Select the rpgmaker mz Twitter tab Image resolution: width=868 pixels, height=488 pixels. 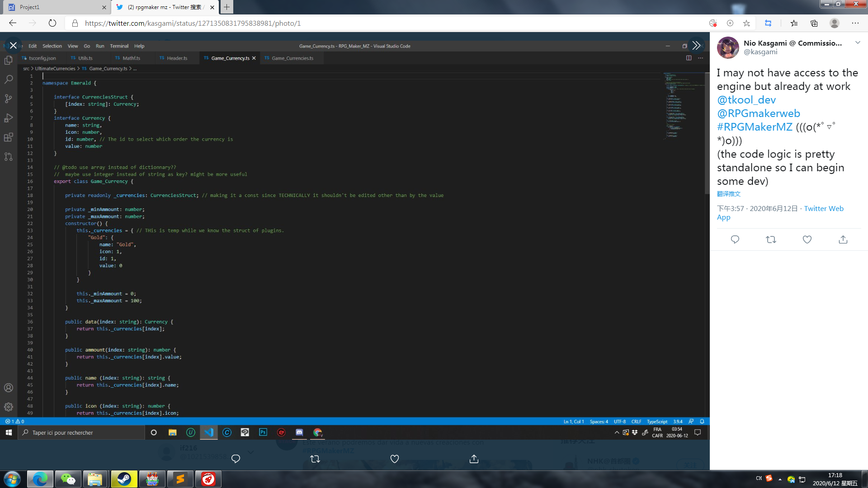point(165,7)
